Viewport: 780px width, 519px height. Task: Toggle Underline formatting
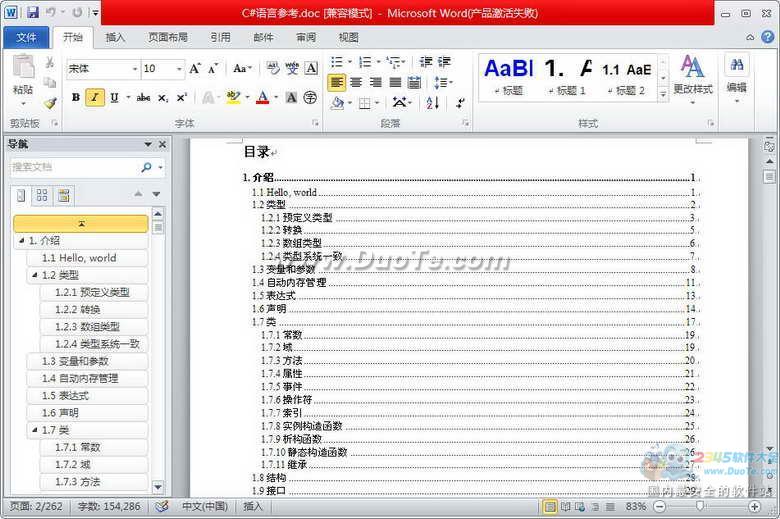click(x=114, y=98)
